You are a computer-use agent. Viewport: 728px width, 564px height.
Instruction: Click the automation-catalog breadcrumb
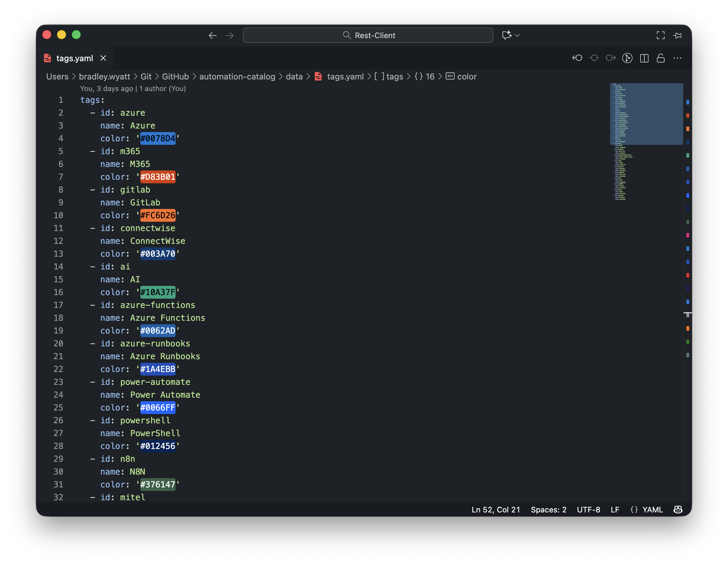[237, 77]
